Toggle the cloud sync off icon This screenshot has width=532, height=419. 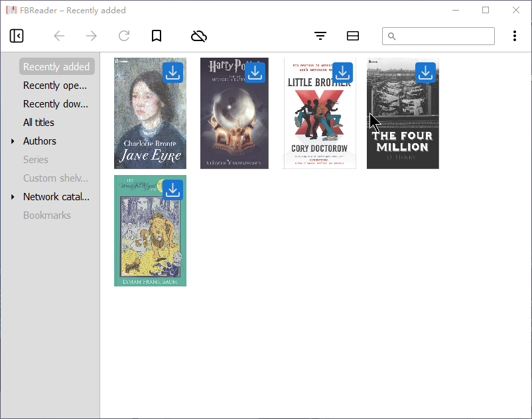[x=198, y=36]
